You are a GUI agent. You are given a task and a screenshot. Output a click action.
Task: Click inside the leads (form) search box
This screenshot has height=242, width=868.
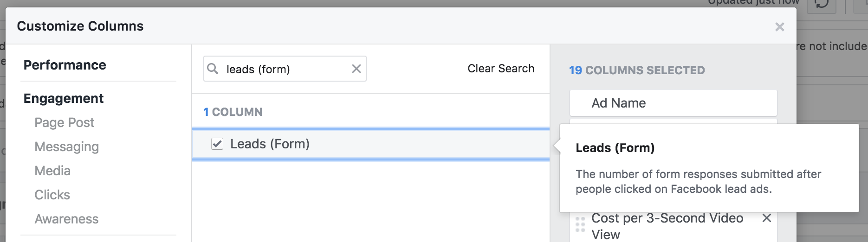point(285,69)
